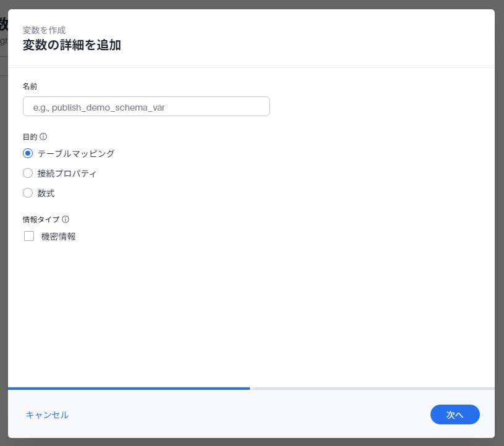Click the 変数を作成 subtitle text
504x446 pixels.
tap(44, 30)
